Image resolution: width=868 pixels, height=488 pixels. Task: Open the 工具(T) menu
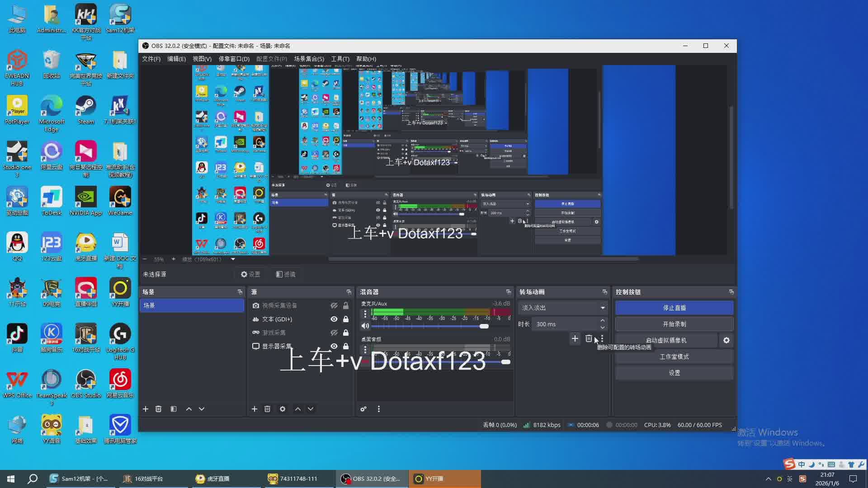coord(340,59)
